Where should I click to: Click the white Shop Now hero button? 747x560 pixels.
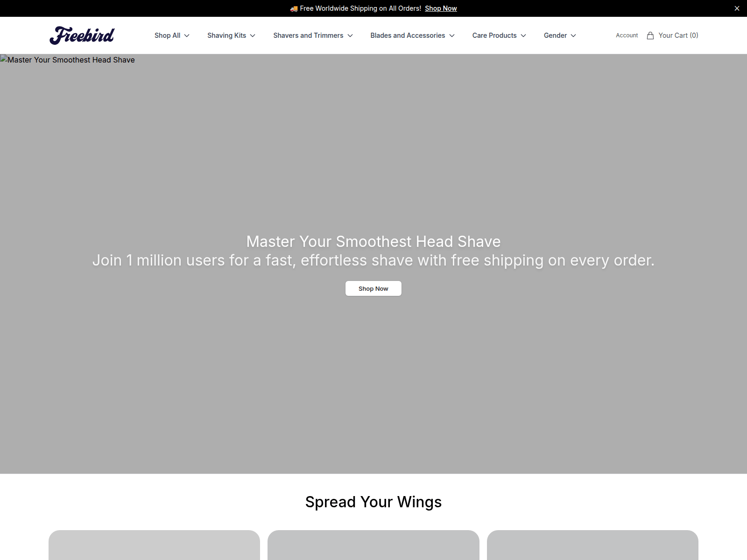pos(373,288)
